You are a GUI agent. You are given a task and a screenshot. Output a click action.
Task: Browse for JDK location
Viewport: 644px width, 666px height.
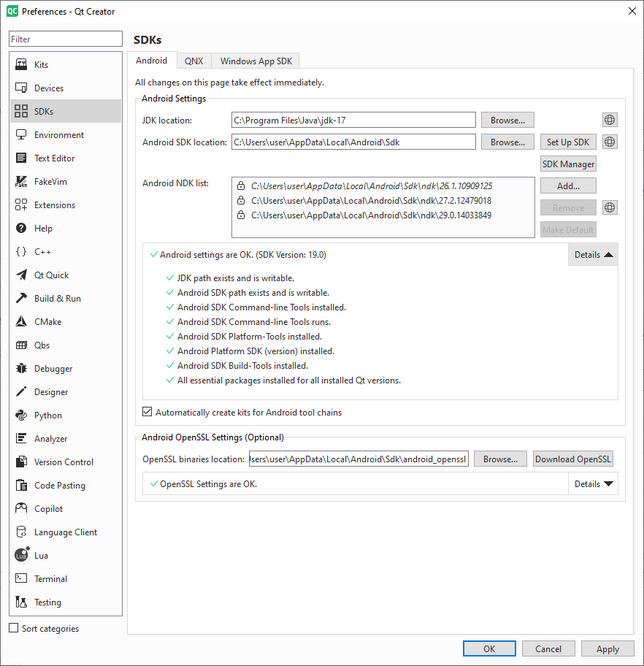[507, 120]
